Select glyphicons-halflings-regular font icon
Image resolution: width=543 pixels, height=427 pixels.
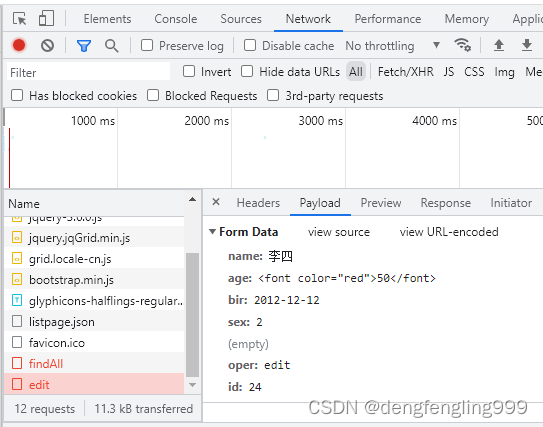click(17, 300)
